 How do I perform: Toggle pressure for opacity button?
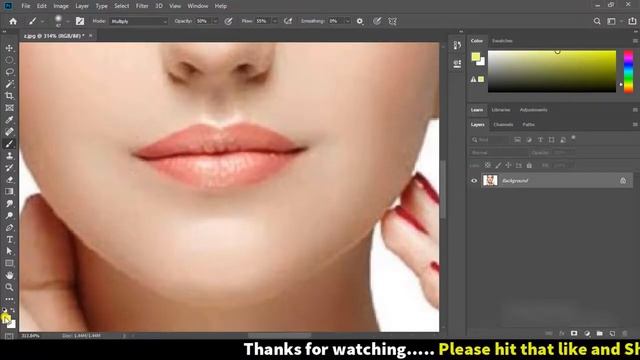tap(228, 21)
